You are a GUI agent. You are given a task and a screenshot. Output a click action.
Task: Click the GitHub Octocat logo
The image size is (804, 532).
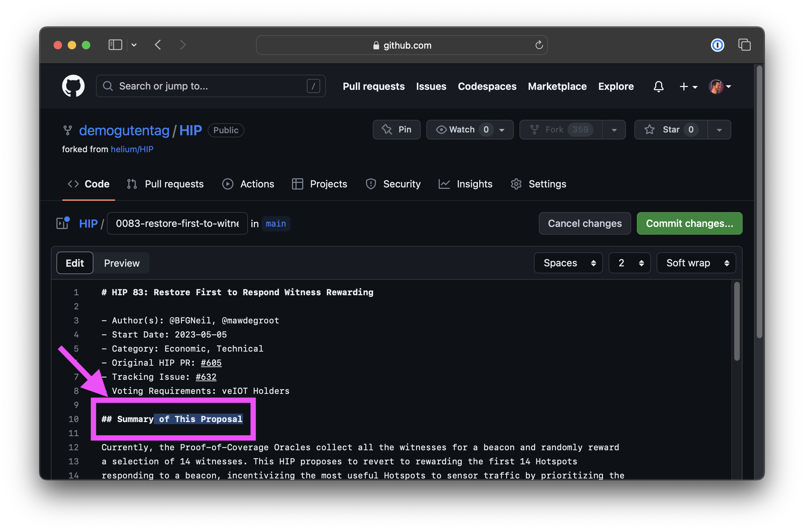73,86
